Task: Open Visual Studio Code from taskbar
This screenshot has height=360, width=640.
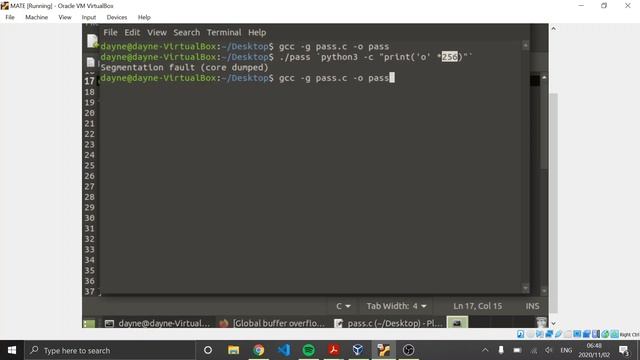Action: 284,350
